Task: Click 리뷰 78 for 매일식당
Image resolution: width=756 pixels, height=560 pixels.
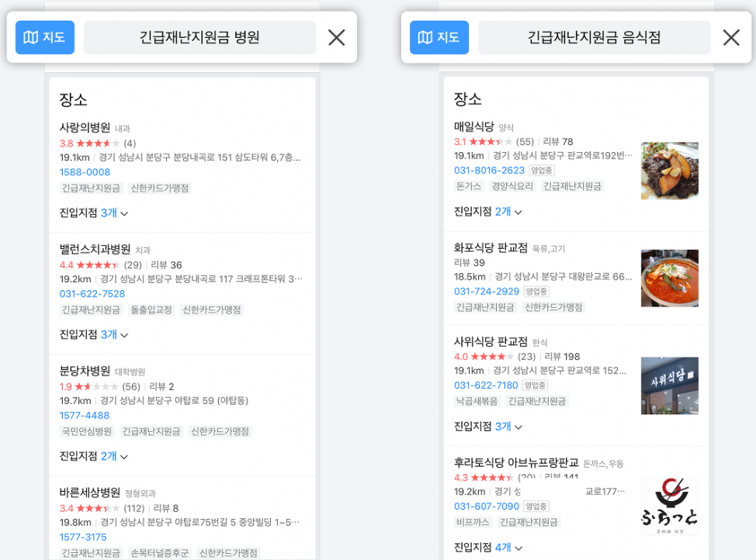Action: [558, 142]
